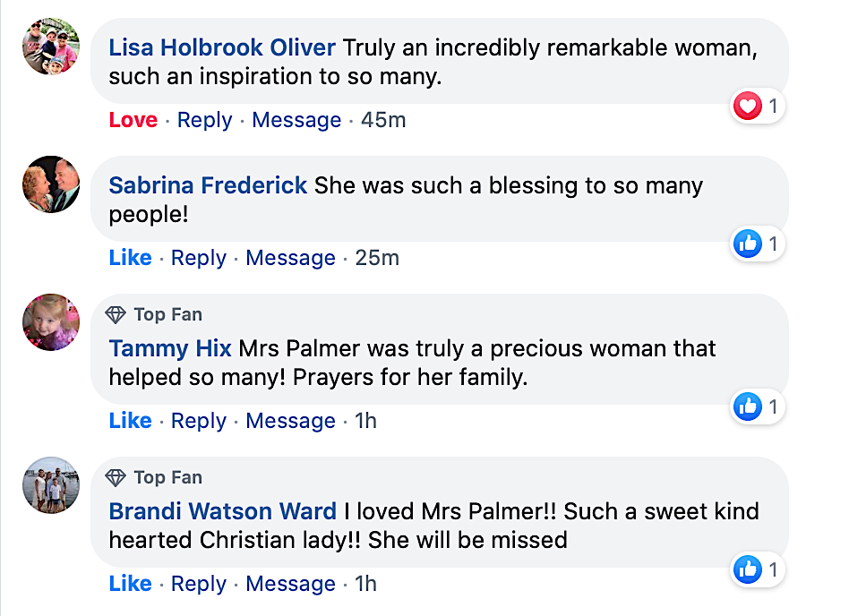The height and width of the screenshot is (616, 849).
Task: Open Sabrina Frederick's profile picture
Action: point(51,184)
